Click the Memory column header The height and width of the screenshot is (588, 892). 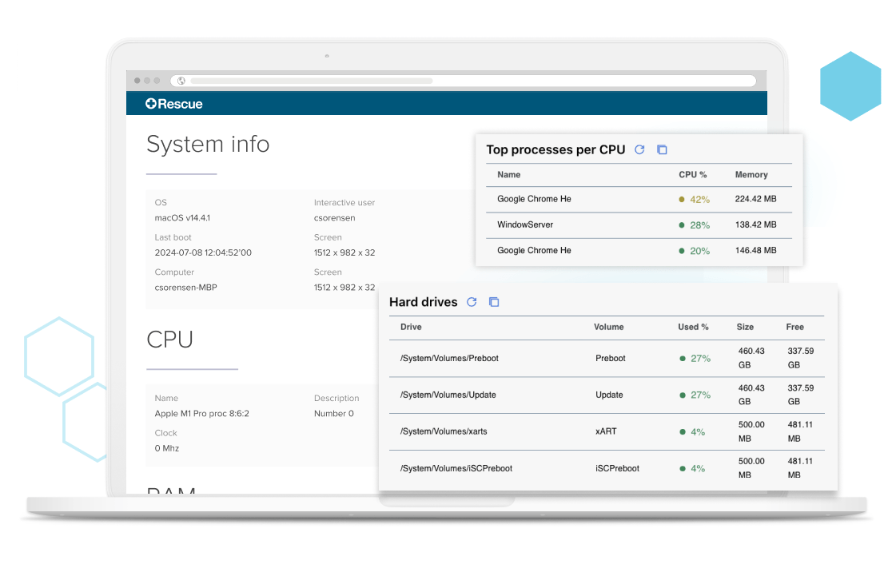[751, 174]
